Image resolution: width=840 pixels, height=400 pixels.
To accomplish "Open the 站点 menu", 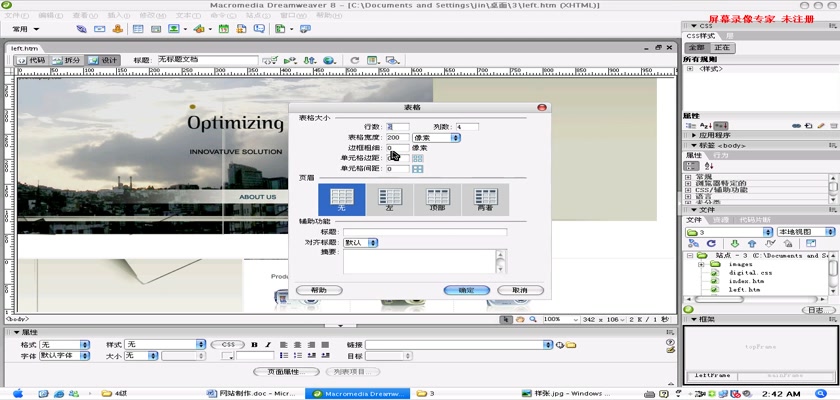I will [x=258, y=15].
